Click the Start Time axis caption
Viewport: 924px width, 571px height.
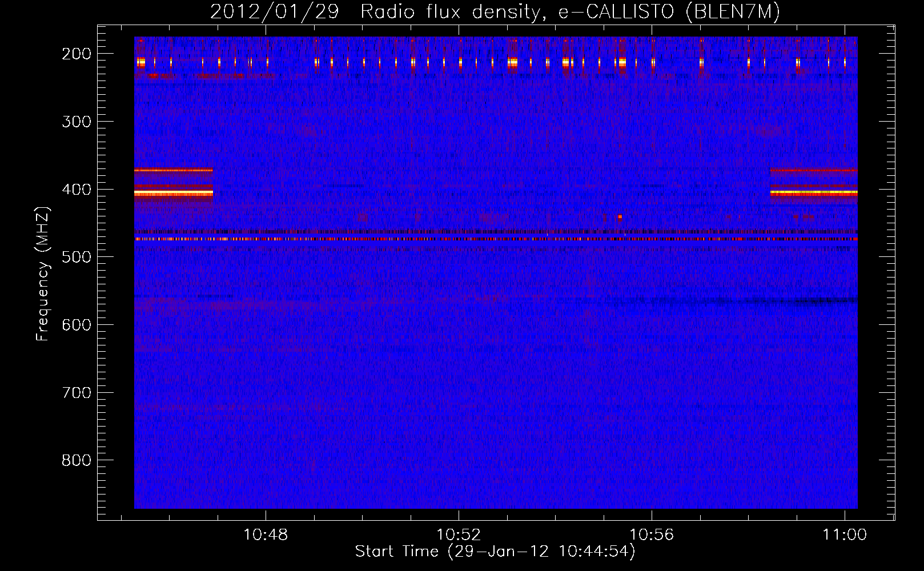(x=495, y=552)
